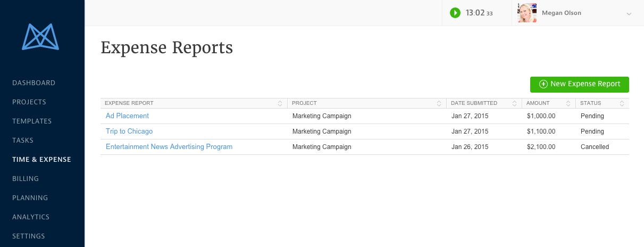
Task: Sort by the Expense Report column arrows
Action: (x=280, y=103)
